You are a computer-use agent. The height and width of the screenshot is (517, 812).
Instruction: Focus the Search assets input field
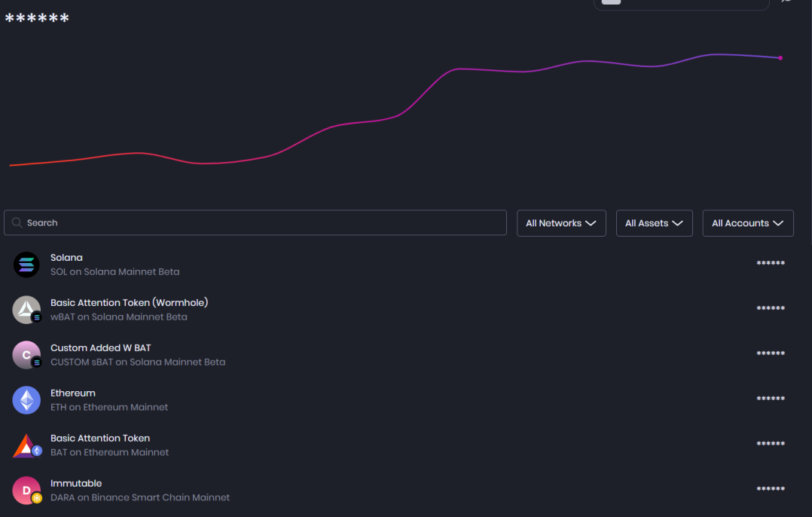pyautogui.click(x=255, y=223)
